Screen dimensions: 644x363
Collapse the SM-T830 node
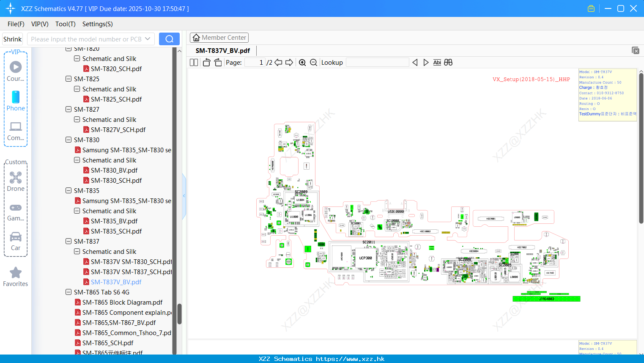coord(69,140)
